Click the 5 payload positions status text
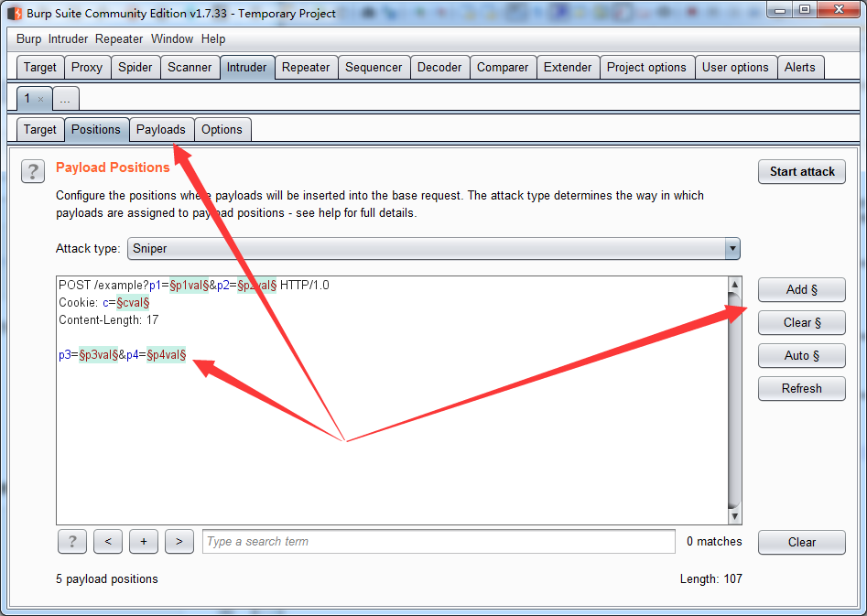Image resolution: width=867 pixels, height=616 pixels. point(107,579)
